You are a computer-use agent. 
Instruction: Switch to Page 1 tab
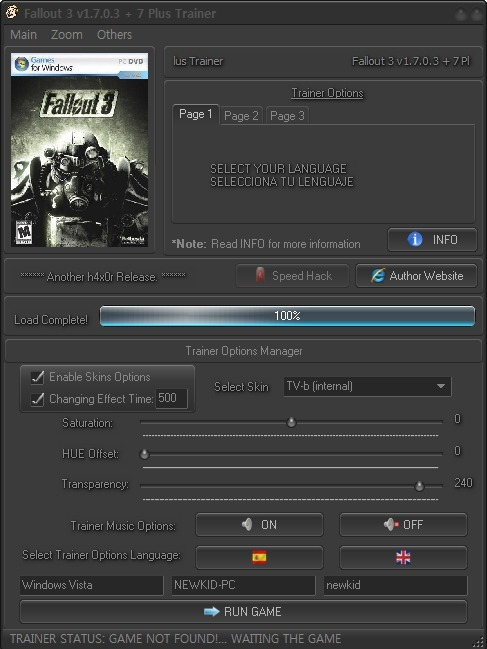[x=196, y=114]
